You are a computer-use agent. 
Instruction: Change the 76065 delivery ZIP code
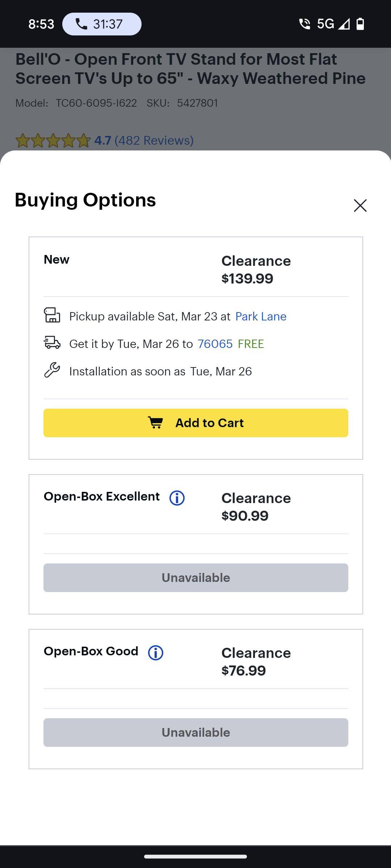215,344
